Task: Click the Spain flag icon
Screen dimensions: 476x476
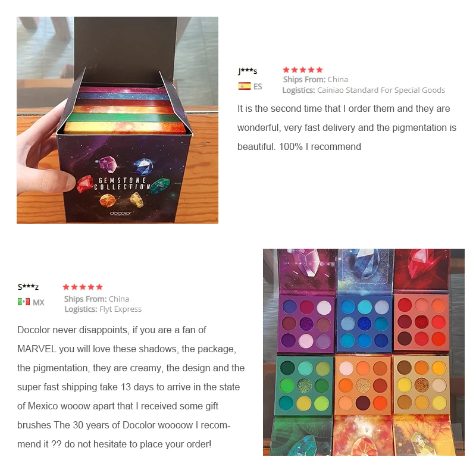Action: click(245, 86)
